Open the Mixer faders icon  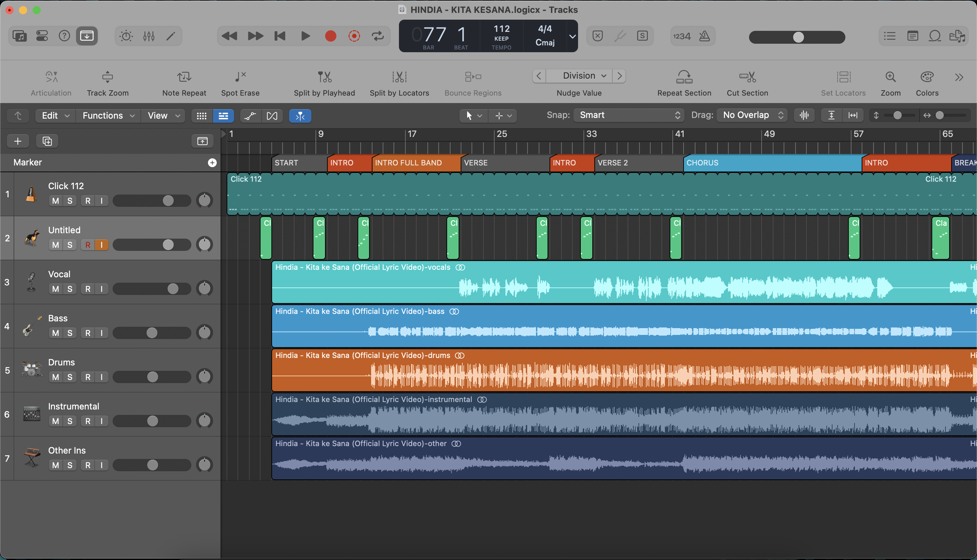tap(149, 36)
